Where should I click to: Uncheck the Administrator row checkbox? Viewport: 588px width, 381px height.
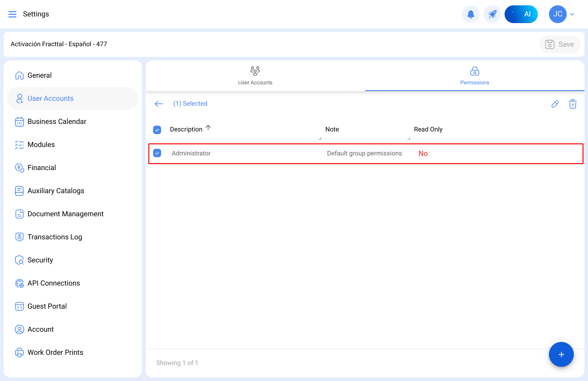pyautogui.click(x=157, y=153)
